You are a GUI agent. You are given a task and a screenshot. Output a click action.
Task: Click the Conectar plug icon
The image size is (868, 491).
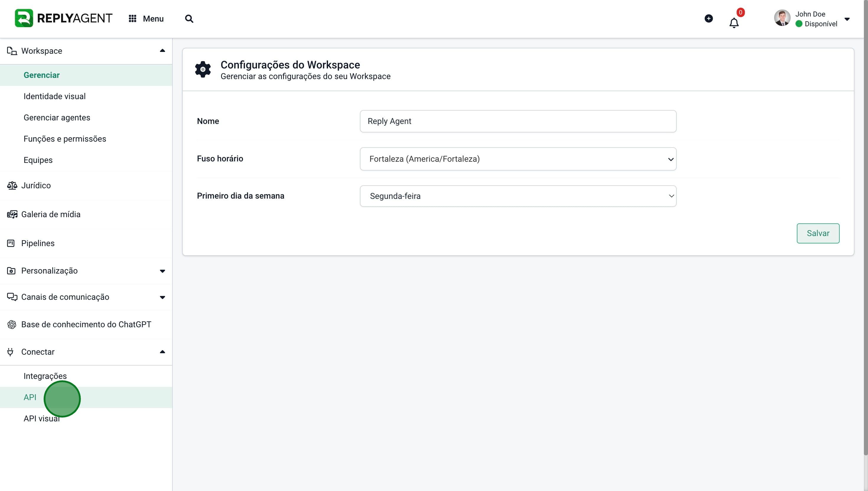coord(10,352)
